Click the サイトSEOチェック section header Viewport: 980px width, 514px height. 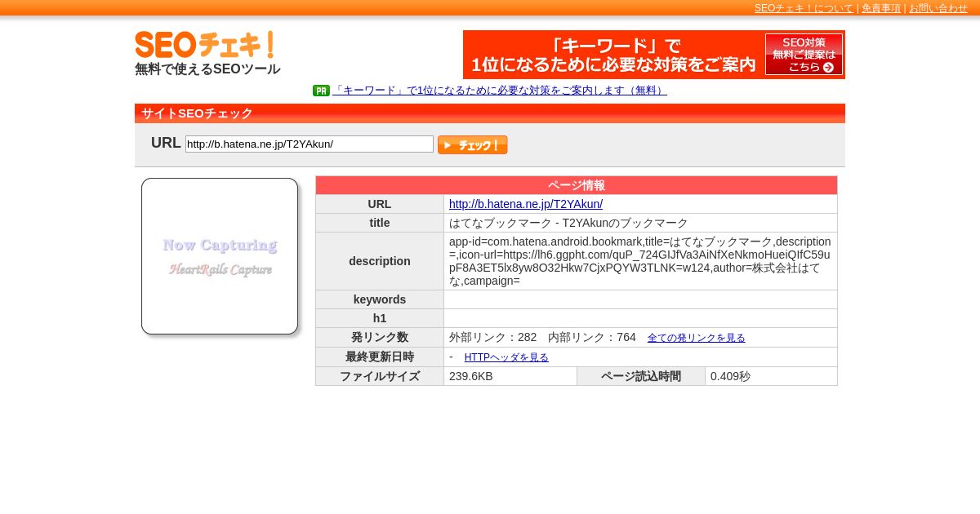[x=490, y=113]
